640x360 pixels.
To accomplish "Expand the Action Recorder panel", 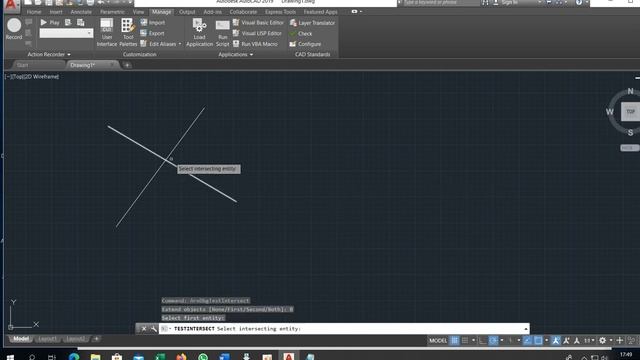I will (49, 54).
